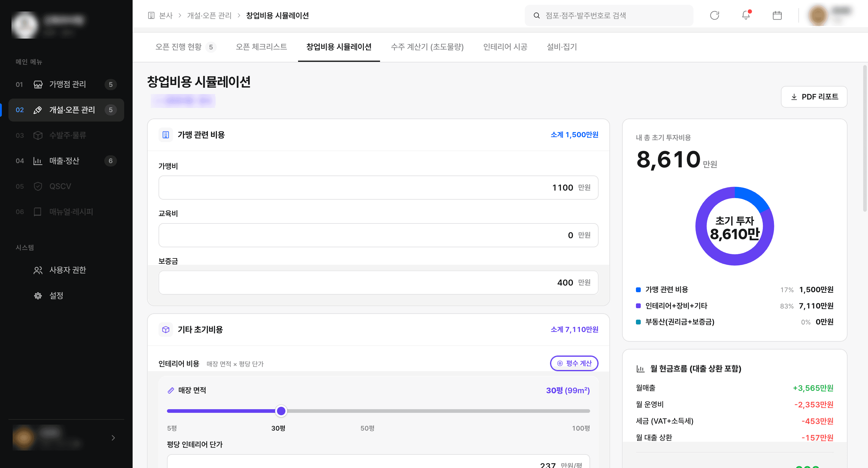
Task: Click the 가맹비 input field
Action: (x=378, y=188)
